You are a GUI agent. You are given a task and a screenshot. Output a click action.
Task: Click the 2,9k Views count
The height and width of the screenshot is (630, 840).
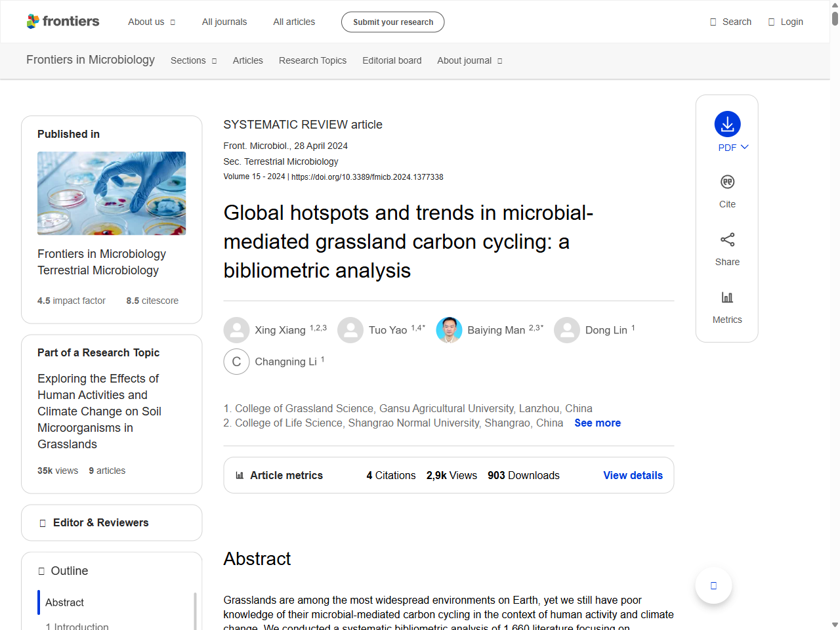(451, 475)
